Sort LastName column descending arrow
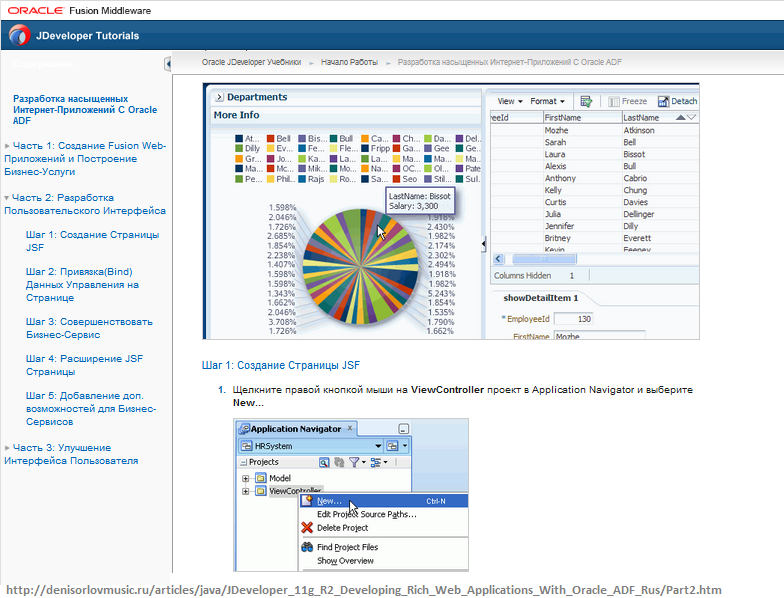Screen dimensions: 784x598 pos(692,118)
